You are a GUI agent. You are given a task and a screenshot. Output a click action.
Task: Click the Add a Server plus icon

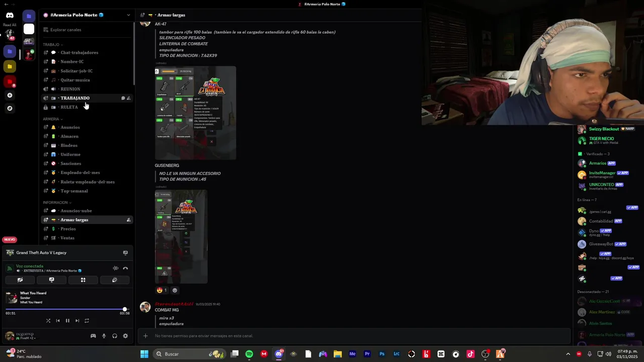(x=10, y=96)
